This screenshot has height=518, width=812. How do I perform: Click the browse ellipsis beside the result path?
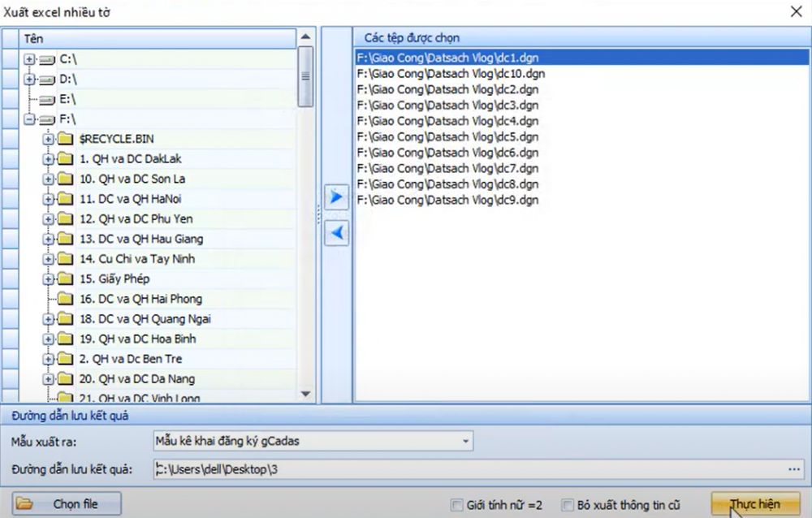pyautogui.click(x=794, y=468)
